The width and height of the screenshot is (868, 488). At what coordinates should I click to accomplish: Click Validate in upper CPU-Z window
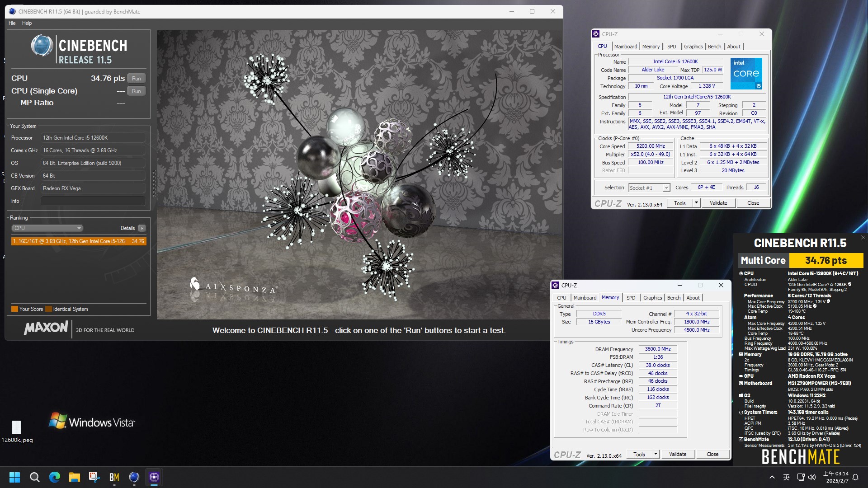pyautogui.click(x=718, y=203)
